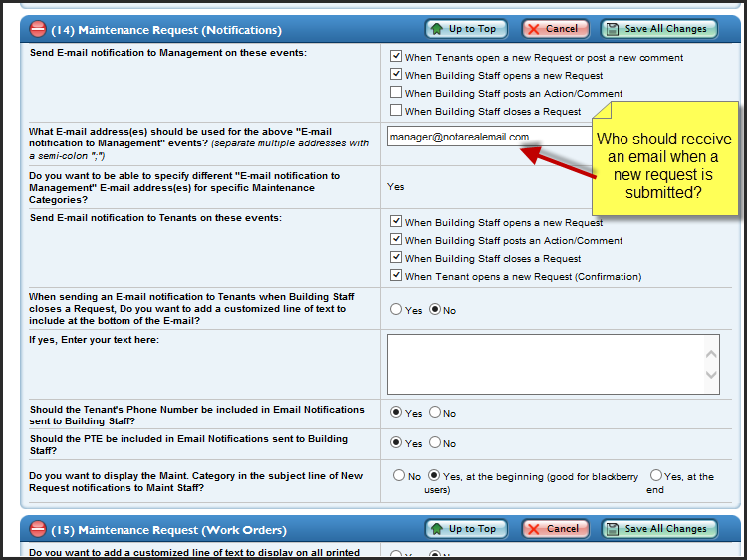
Task: Click text area scrollbar down arrow
Action: (x=711, y=375)
